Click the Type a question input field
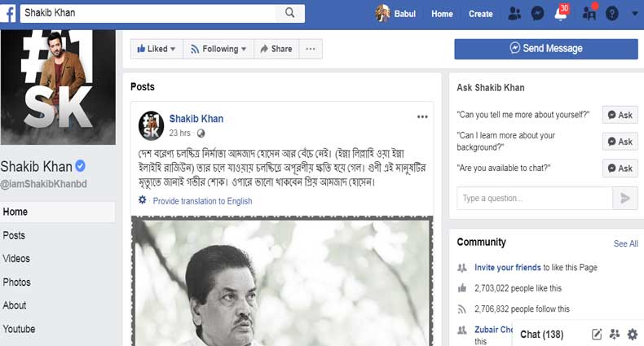Viewport: 644px width, 346px height. pos(534,198)
